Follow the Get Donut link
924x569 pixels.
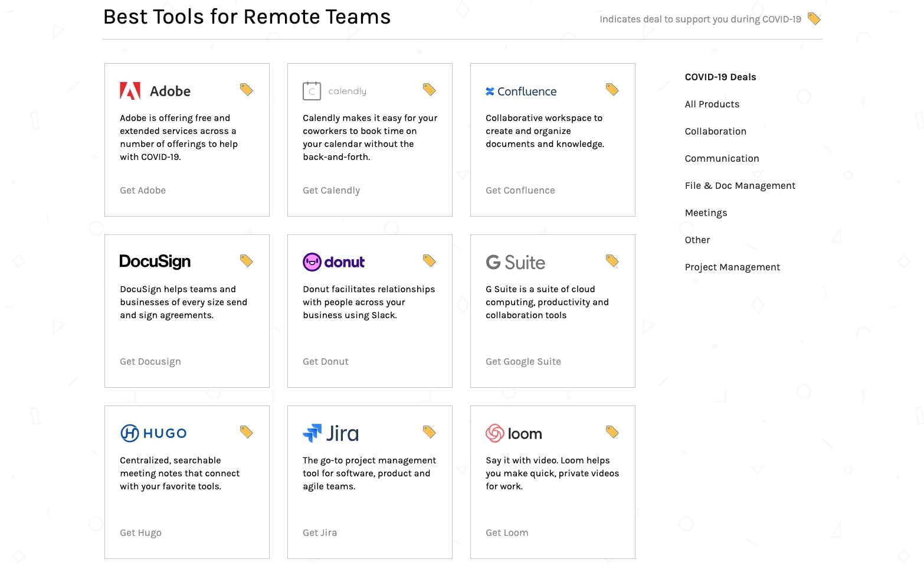coord(326,361)
